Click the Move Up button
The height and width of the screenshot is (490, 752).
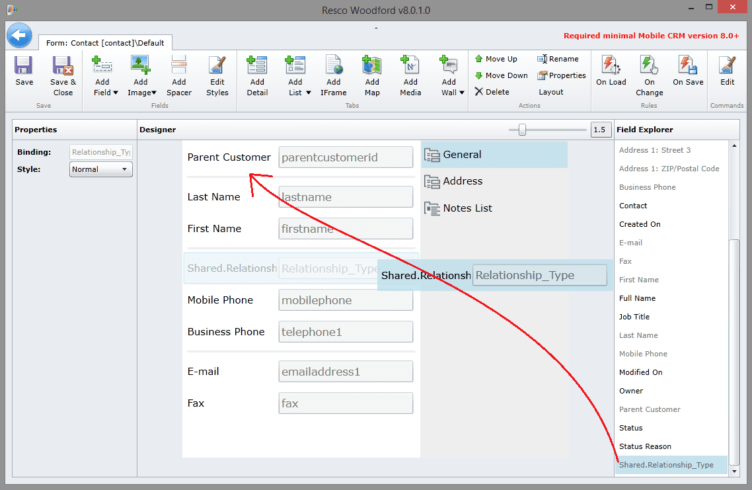[500, 59]
